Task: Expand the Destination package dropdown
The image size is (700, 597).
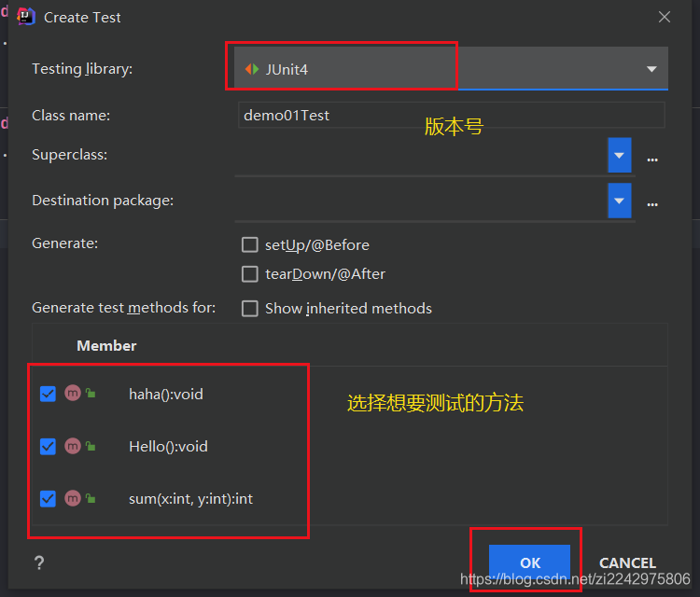Action: coord(619,201)
